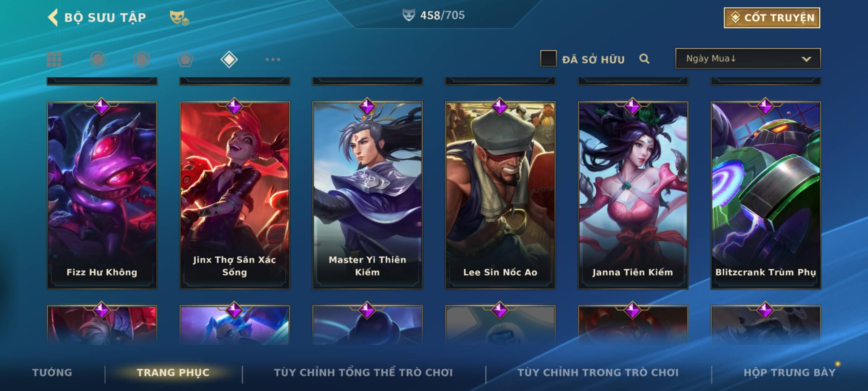Click the Ngày Mua dropdown chevron arrow
The image size is (868, 391).
(806, 59)
